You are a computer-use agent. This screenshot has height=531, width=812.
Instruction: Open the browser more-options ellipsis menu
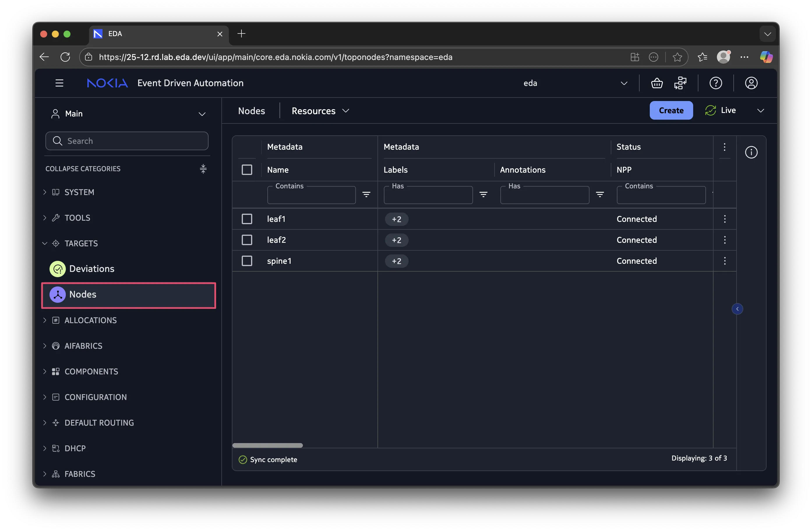(x=744, y=57)
